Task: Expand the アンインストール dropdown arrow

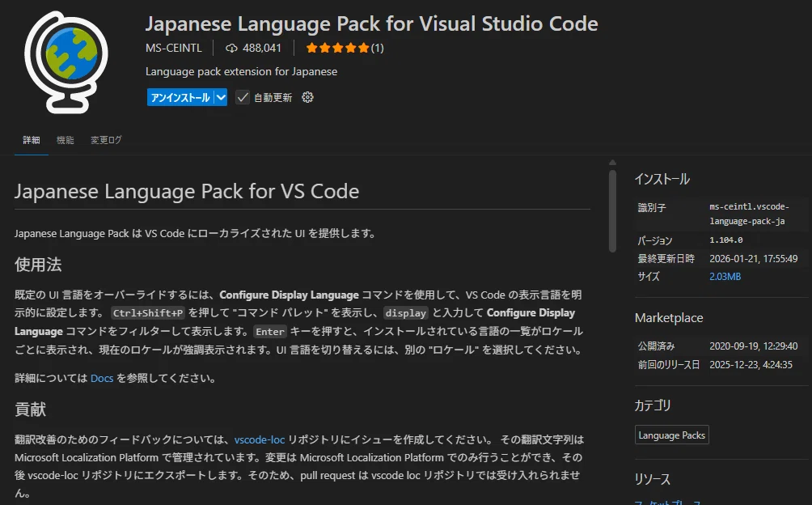Action: coord(221,97)
